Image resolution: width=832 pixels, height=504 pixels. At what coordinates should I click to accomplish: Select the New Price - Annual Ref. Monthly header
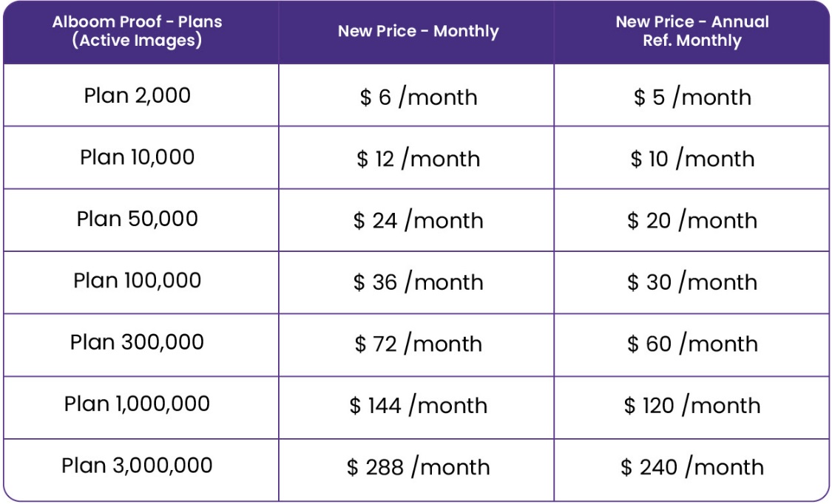[692, 31]
